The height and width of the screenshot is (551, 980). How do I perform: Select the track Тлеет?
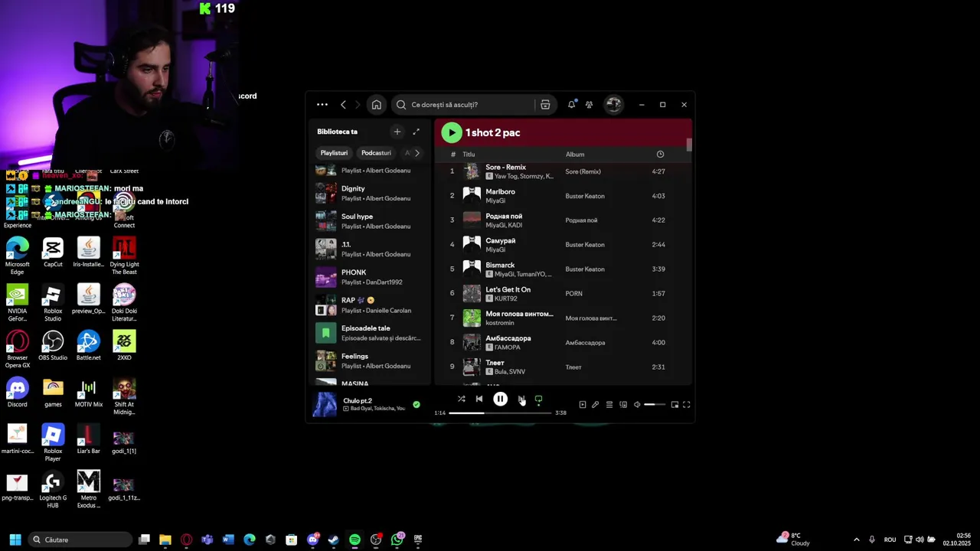click(495, 363)
